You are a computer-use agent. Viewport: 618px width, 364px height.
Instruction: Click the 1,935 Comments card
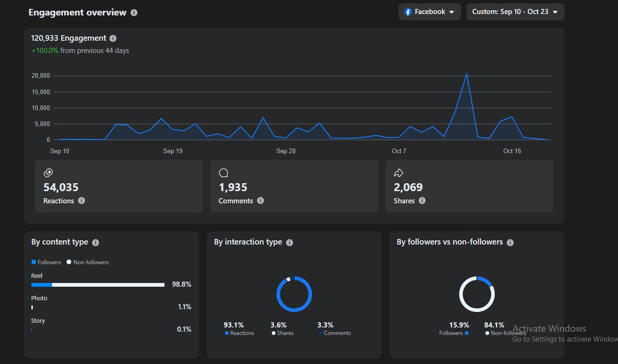tap(294, 186)
